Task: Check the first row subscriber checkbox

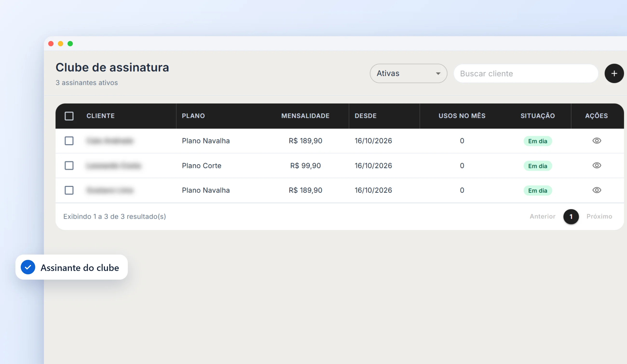Action: (x=69, y=141)
